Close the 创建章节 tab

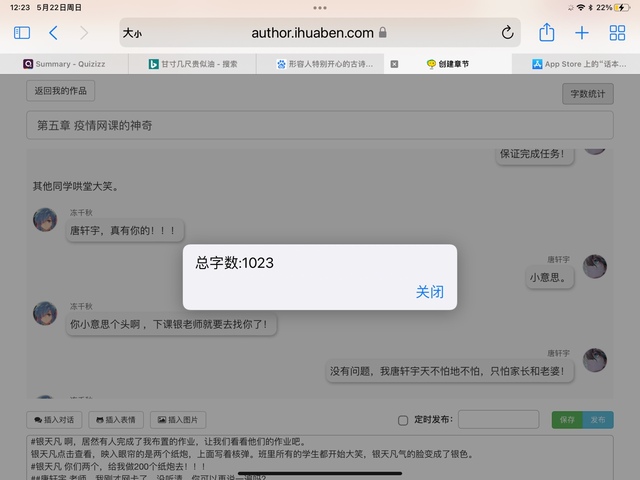[x=394, y=64]
